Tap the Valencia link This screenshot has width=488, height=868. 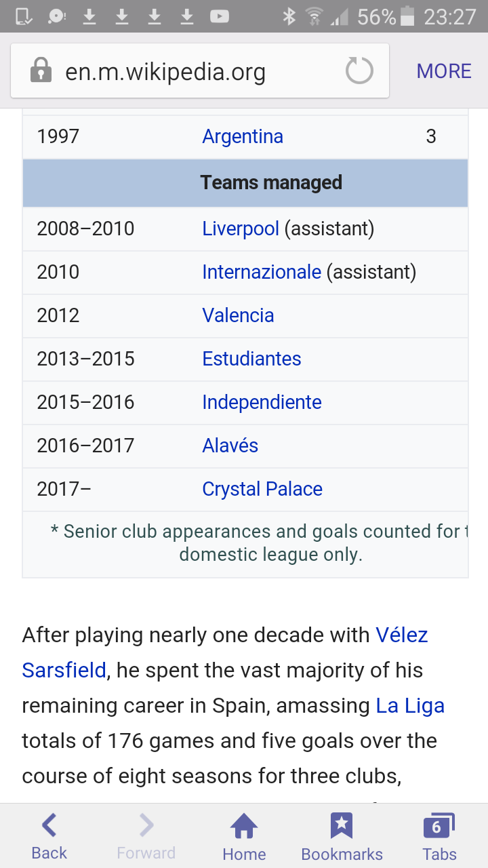pos(238,315)
